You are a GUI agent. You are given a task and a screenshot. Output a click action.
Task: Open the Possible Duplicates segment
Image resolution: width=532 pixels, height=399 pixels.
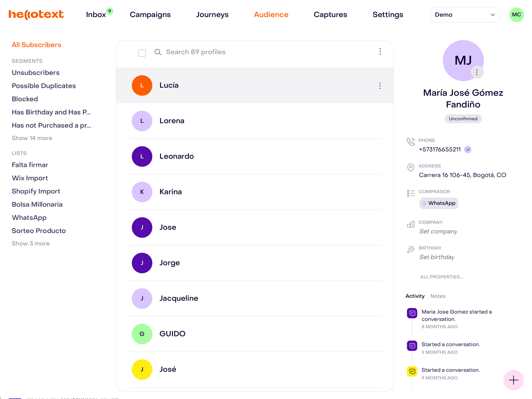click(x=44, y=86)
